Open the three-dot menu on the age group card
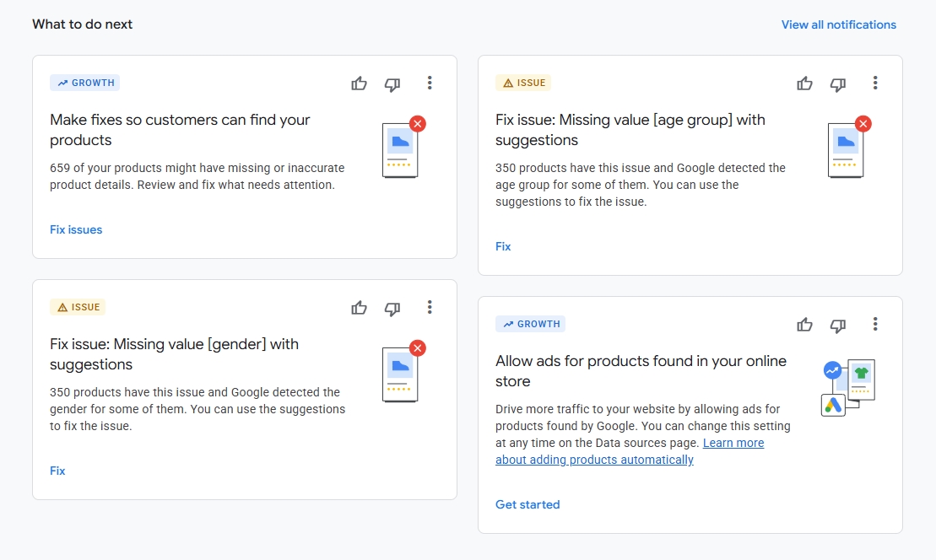936x560 pixels. [x=875, y=83]
